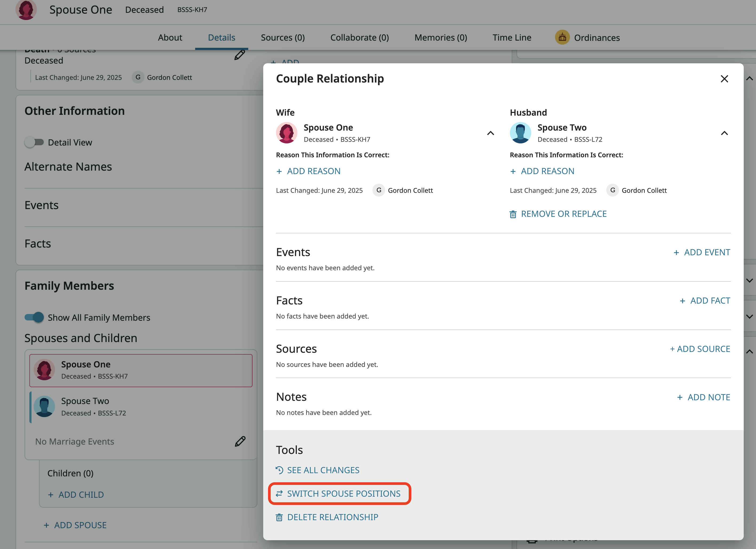The width and height of the screenshot is (756, 549).
Task: Open the About tab
Action: [170, 37]
